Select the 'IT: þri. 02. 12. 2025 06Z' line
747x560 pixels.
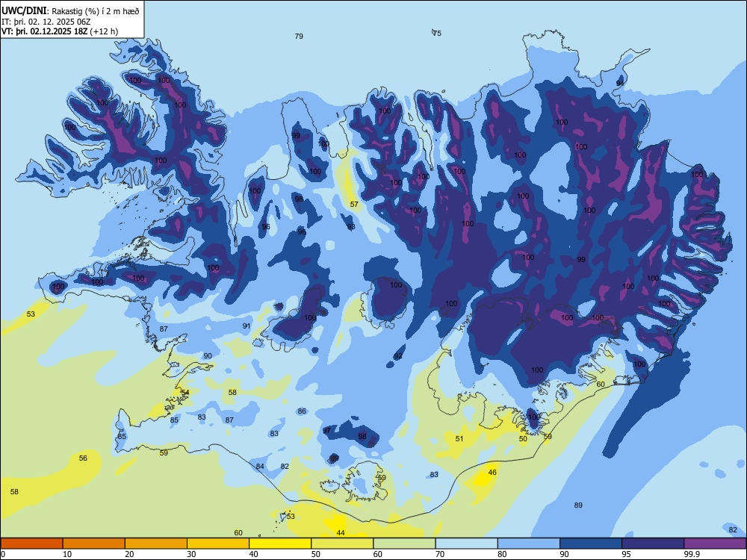coord(46,22)
